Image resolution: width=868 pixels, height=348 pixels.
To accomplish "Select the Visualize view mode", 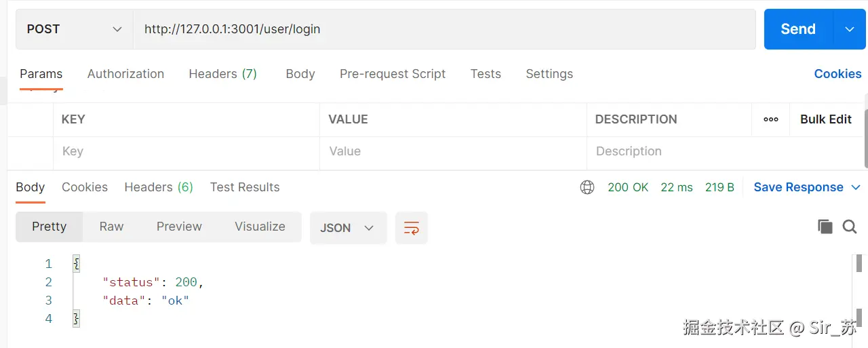I will (x=260, y=227).
